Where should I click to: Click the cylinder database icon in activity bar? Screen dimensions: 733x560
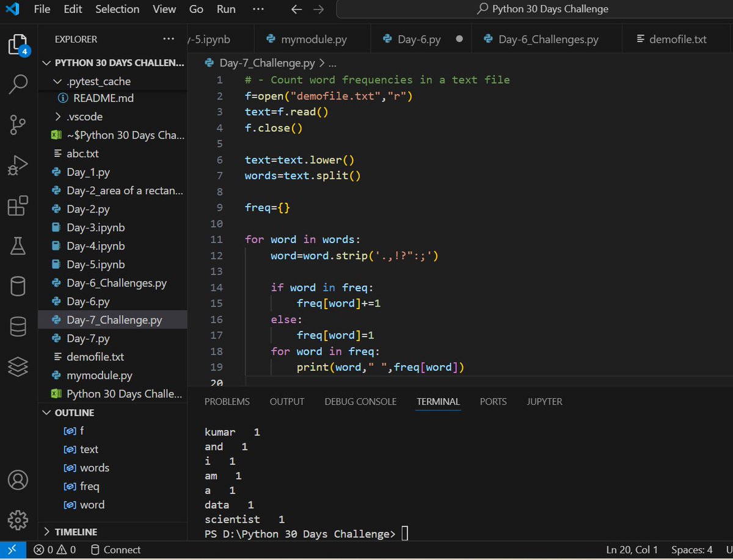pyautogui.click(x=18, y=286)
